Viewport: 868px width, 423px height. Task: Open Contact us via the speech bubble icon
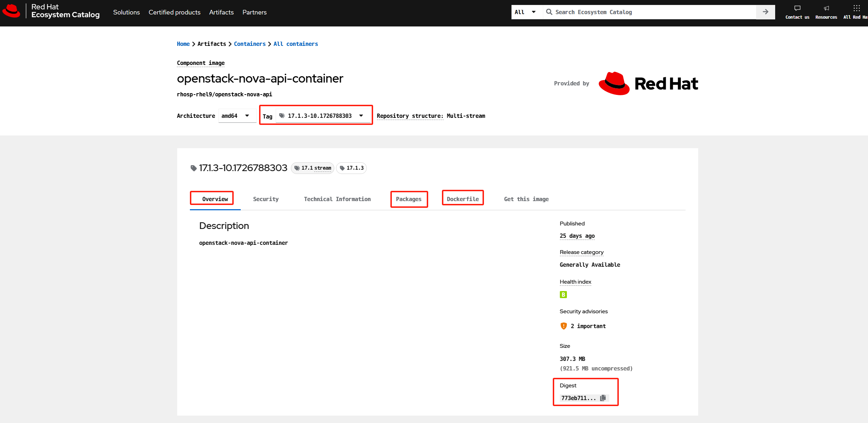click(797, 8)
